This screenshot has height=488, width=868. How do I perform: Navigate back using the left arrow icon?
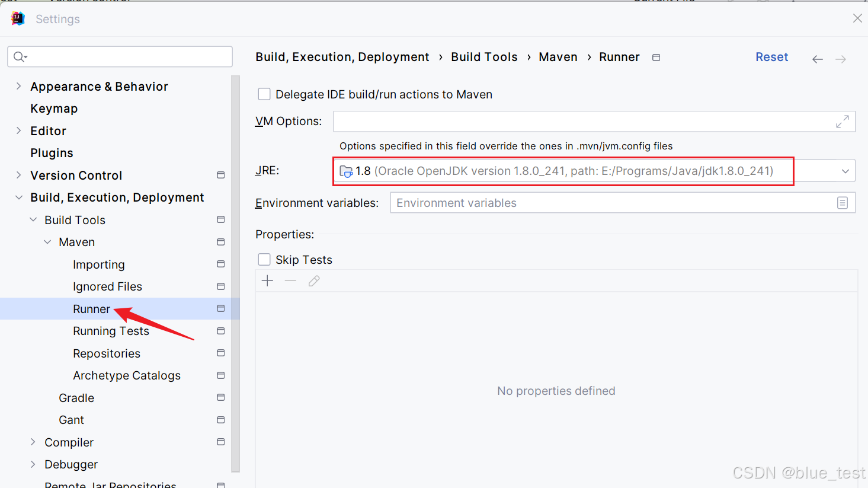click(817, 59)
